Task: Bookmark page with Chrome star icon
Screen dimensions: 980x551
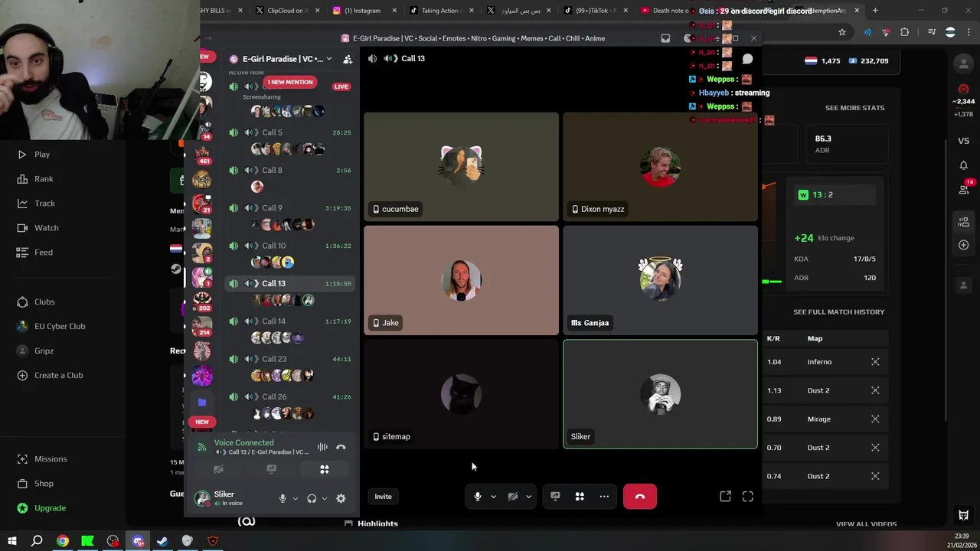Action: tap(842, 32)
